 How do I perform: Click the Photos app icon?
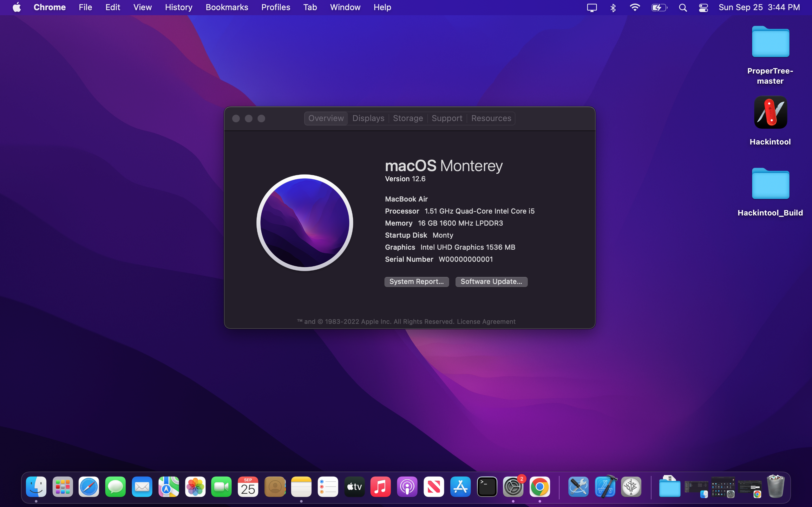click(x=195, y=486)
